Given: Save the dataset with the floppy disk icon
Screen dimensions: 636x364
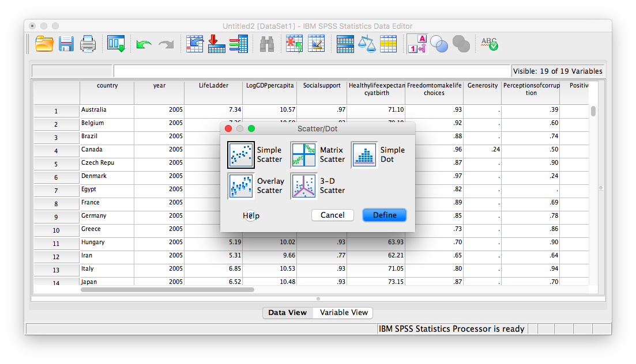Looking at the screenshot, I should click(66, 44).
